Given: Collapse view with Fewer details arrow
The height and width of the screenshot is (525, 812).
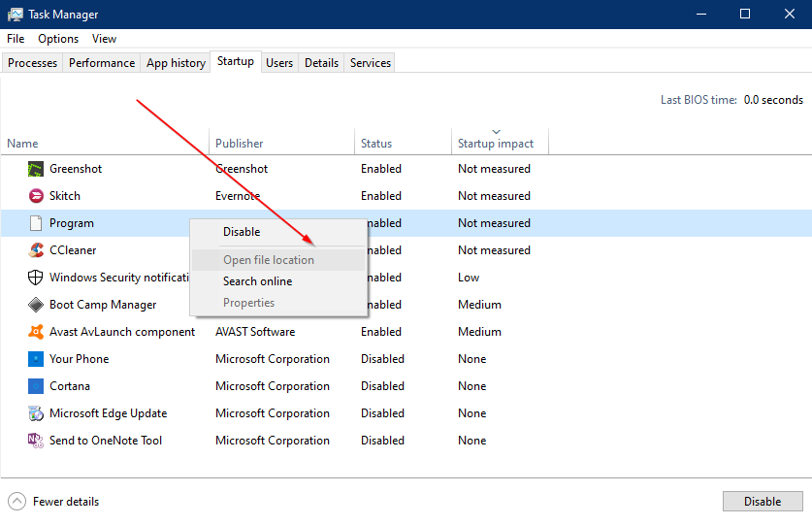Looking at the screenshot, I should click(17, 501).
